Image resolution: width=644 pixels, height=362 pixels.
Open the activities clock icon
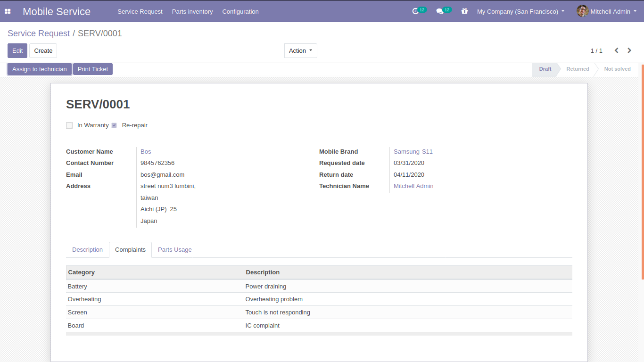point(415,11)
